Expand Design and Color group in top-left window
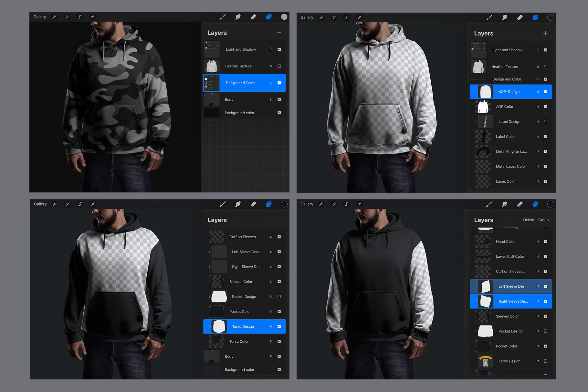588x392 pixels. (271, 83)
